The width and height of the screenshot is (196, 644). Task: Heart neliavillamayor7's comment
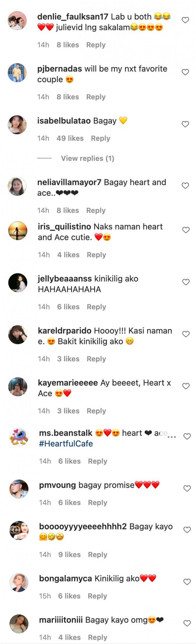click(x=185, y=185)
